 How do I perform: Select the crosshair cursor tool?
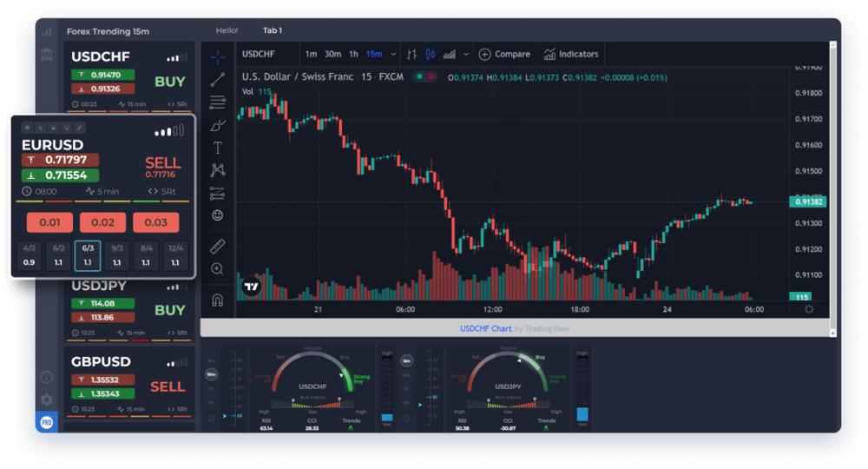point(218,56)
